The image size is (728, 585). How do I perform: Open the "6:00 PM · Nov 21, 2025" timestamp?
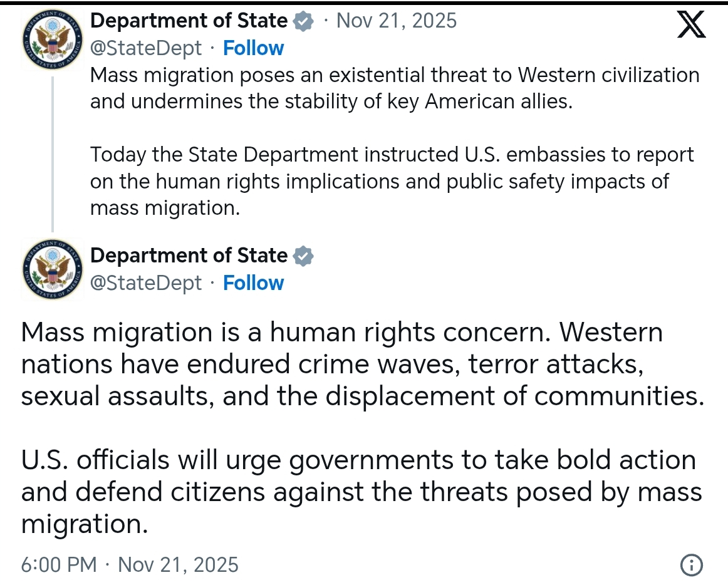coord(130,565)
